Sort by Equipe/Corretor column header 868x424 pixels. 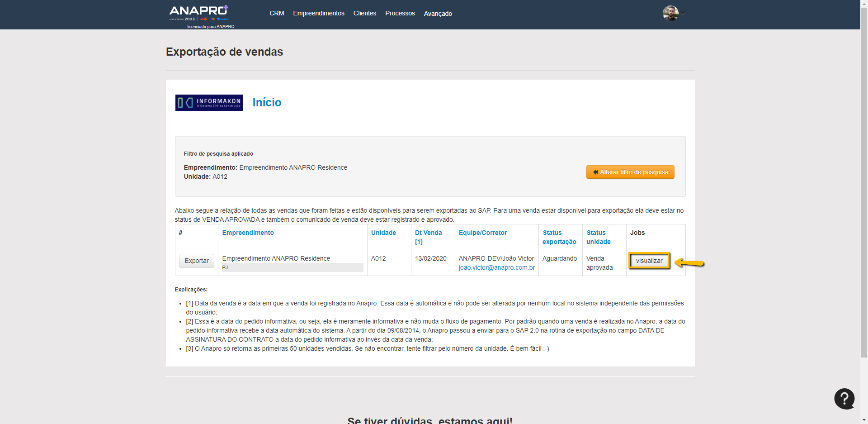tap(482, 233)
